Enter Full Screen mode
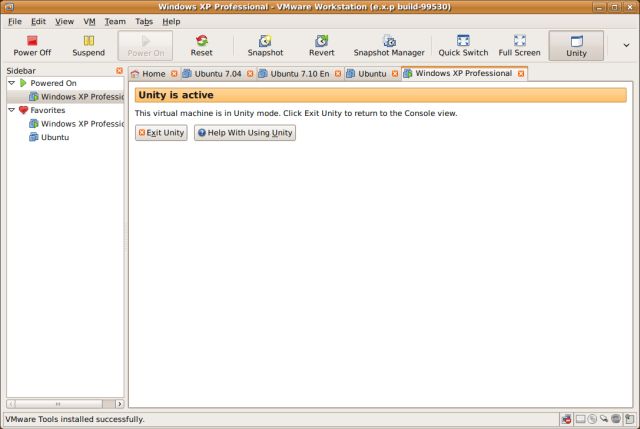The width and height of the screenshot is (640, 429). tap(519, 45)
